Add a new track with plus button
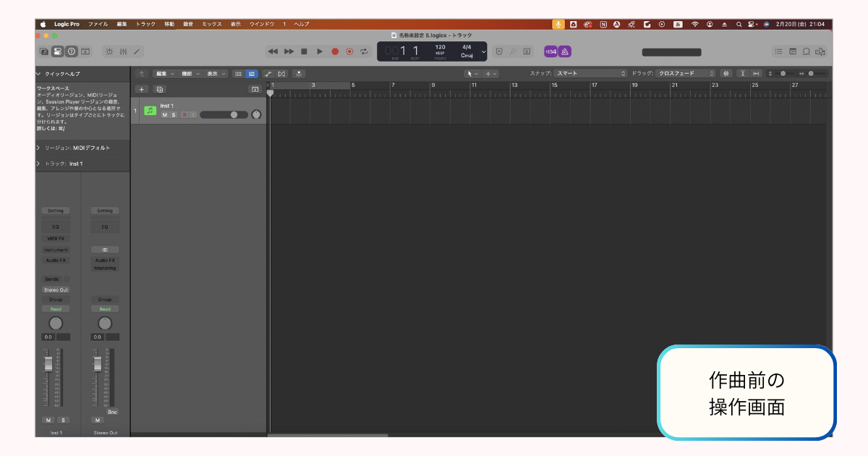This screenshot has height=456, width=868. (142, 89)
